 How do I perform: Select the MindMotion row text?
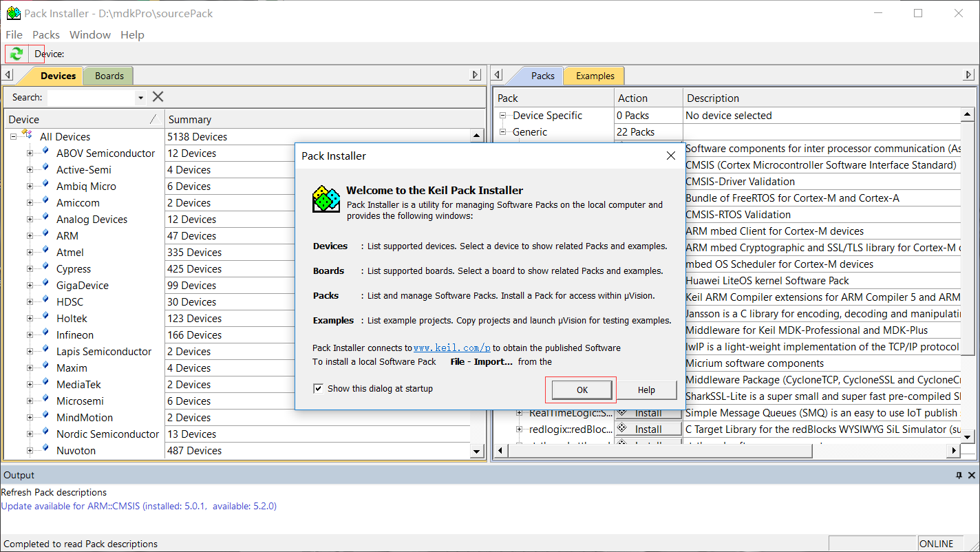click(x=85, y=417)
